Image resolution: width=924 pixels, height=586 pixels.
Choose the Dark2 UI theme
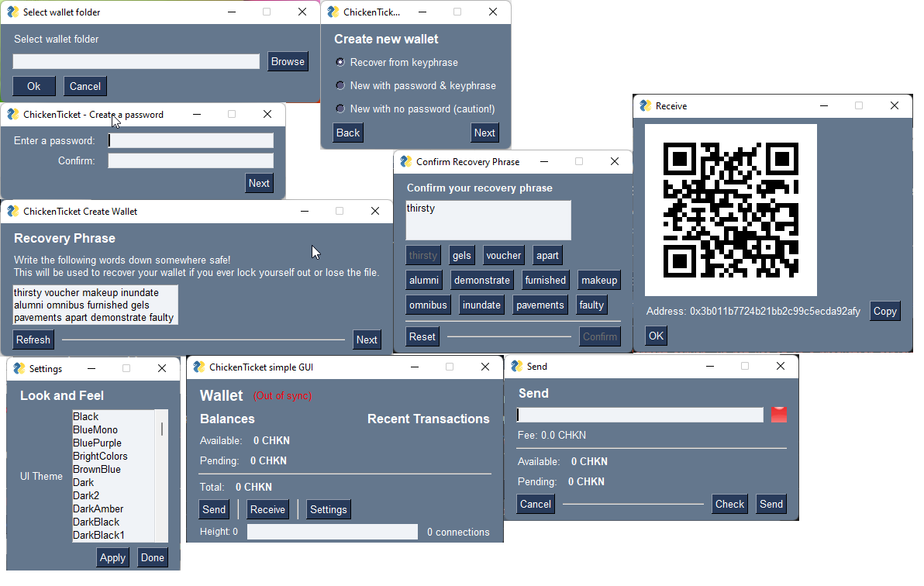coord(113,496)
